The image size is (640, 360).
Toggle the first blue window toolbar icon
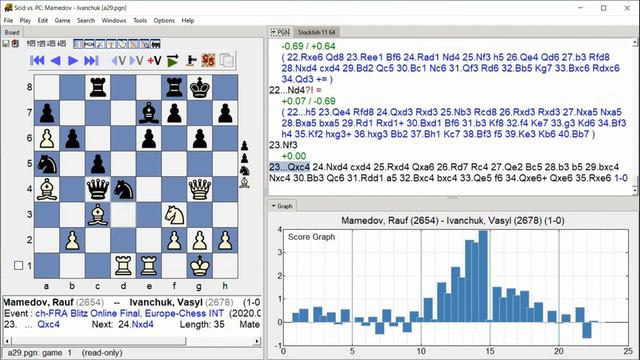point(78,44)
